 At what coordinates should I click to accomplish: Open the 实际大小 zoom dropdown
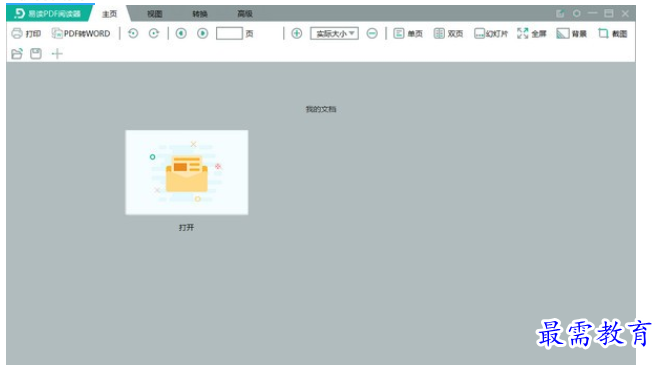pos(334,33)
